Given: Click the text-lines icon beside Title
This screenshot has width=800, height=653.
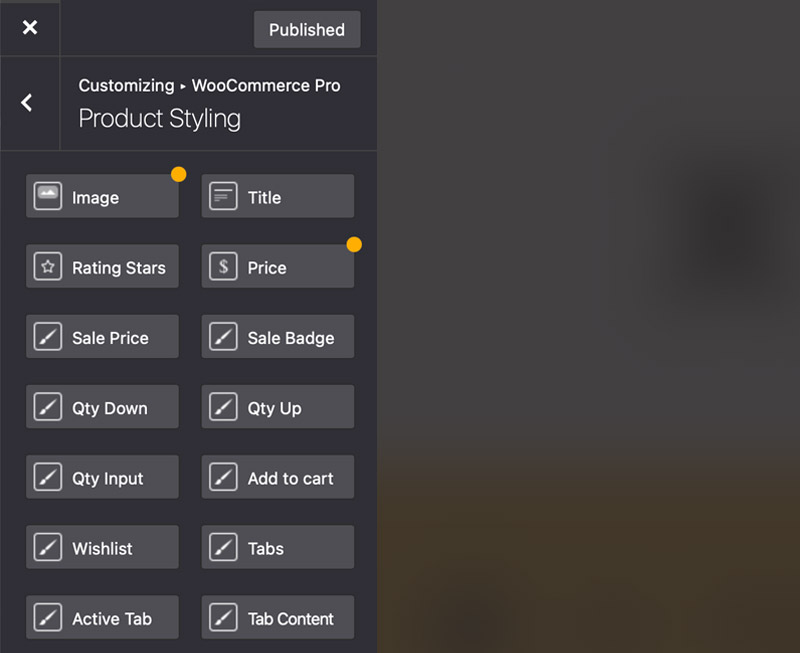Looking at the screenshot, I should pos(223,197).
